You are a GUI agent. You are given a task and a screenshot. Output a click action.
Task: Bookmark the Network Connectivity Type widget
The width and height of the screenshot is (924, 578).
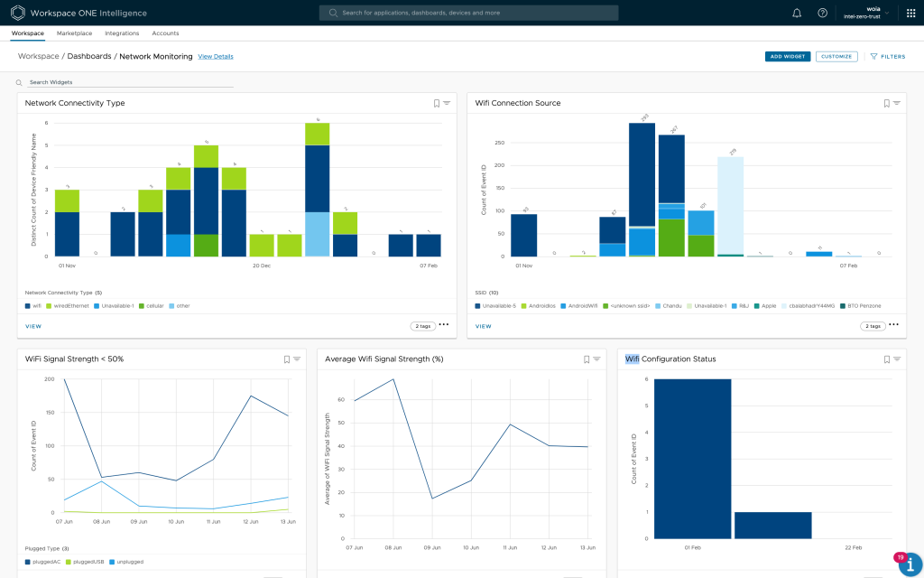point(437,104)
